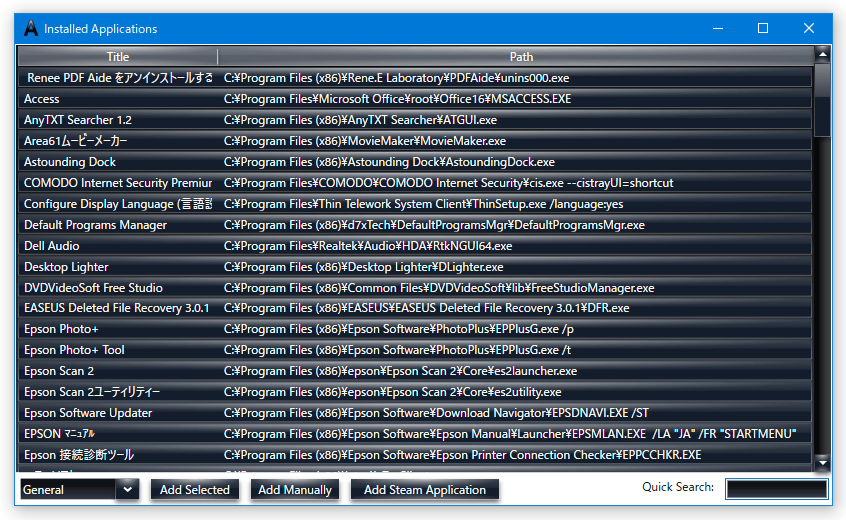846x520 pixels.
Task: Click the EPPCCHKR.EXE path cell
Action: point(462,455)
